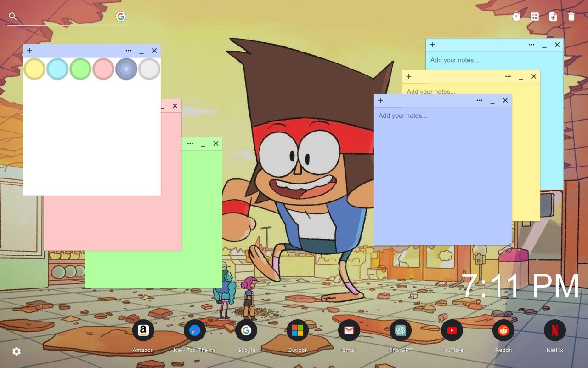
Task: Open the yellow note's three-dot menu
Action: [x=508, y=76]
